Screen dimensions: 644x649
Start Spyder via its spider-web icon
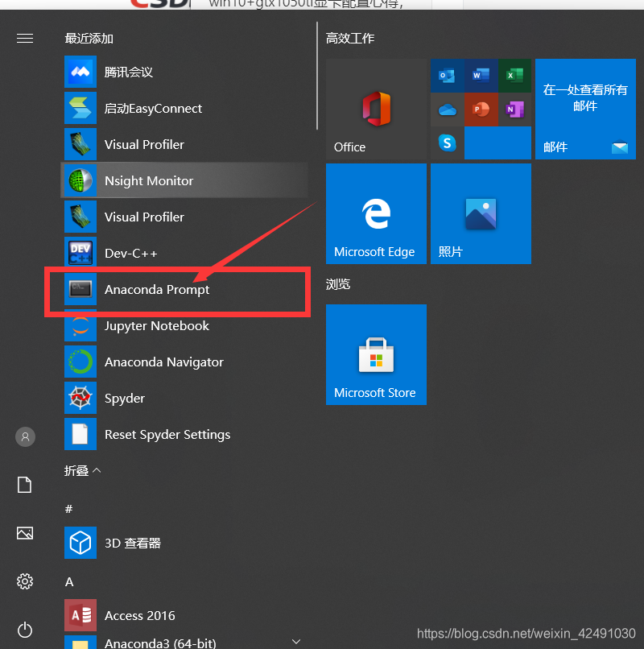pos(80,398)
